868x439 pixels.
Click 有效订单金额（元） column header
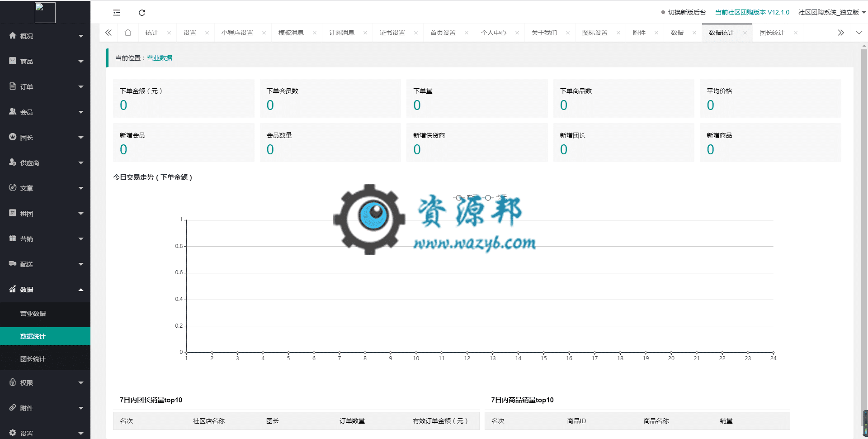[x=440, y=421]
